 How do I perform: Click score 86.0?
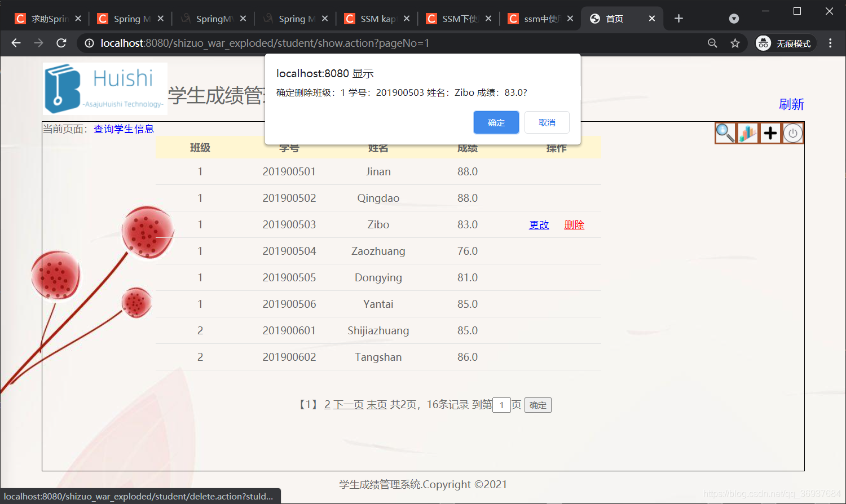(x=468, y=357)
